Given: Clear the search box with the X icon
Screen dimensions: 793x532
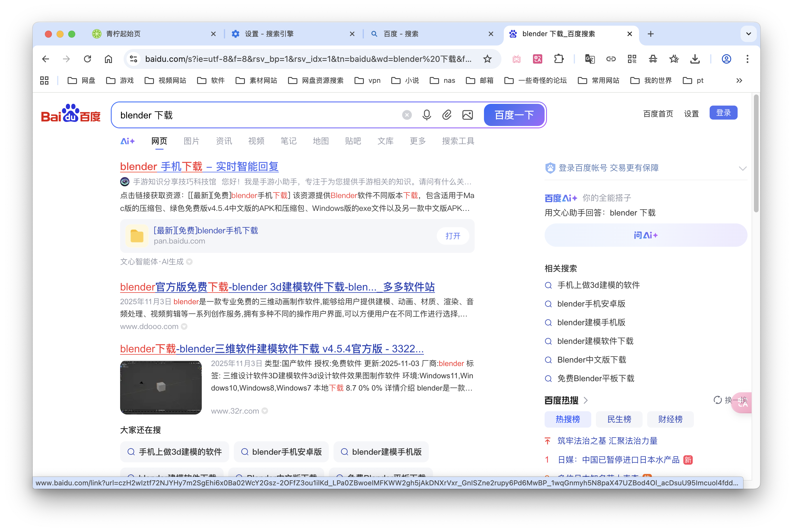Looking at the screenshot, I should click(x=407, y=115).
